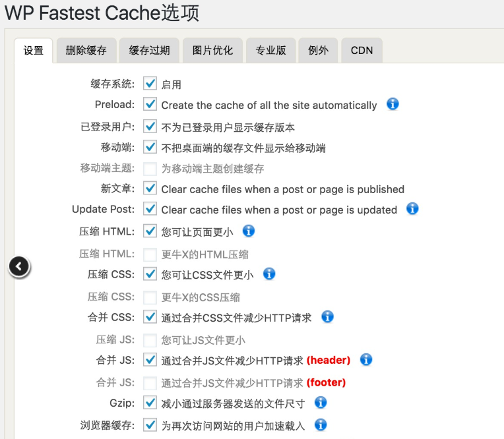Image resolution: width=504 pixels, height=439 pixels.
Task: Toggle 新文章 checkbox
Action: [150, 188]
